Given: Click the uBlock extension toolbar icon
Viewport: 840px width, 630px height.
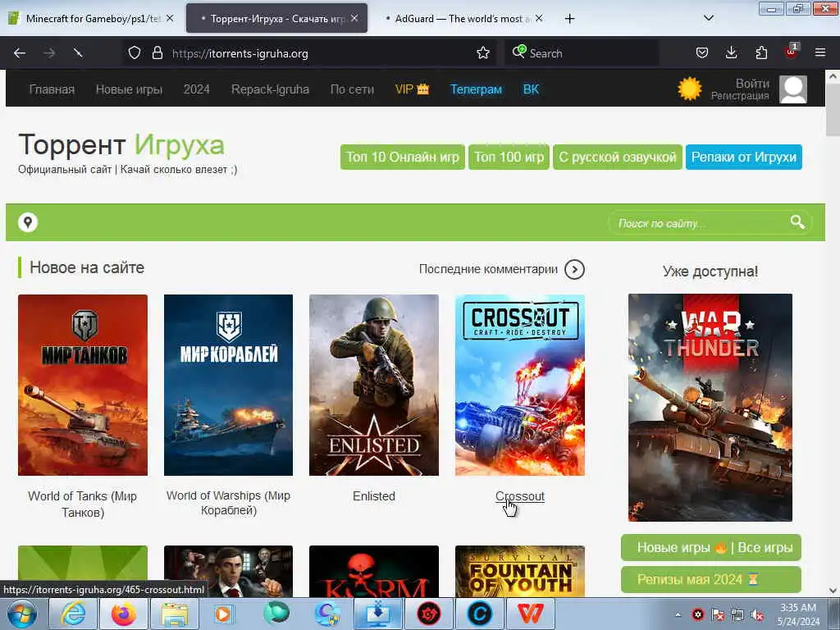Looking at the screenshot, I should 792,52.
